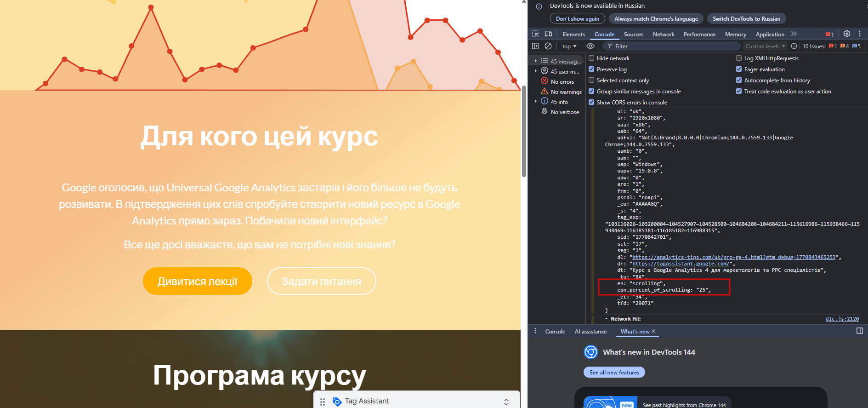Enable Log XMLHttpRequests checkbox
The width and height of the screenshot is (868, 408).
tap(739, 58)
